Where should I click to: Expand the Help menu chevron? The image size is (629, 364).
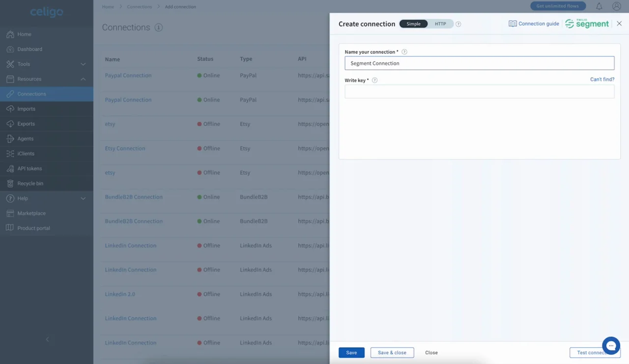point(83,198)
